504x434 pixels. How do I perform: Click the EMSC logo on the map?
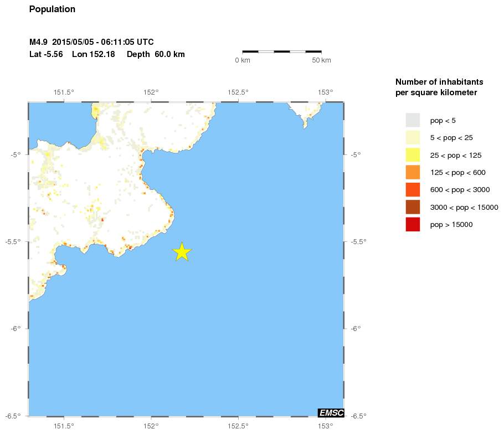click(x=331, y=412)
